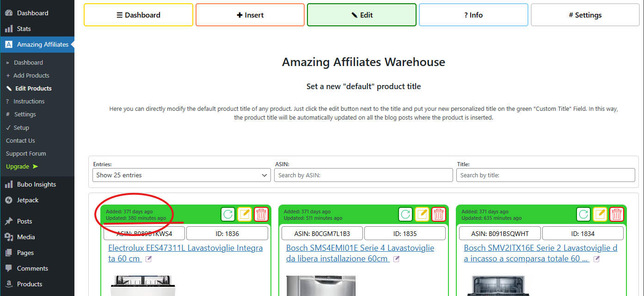
Task: Click the green Upgrade link
Action: point(22,166)
